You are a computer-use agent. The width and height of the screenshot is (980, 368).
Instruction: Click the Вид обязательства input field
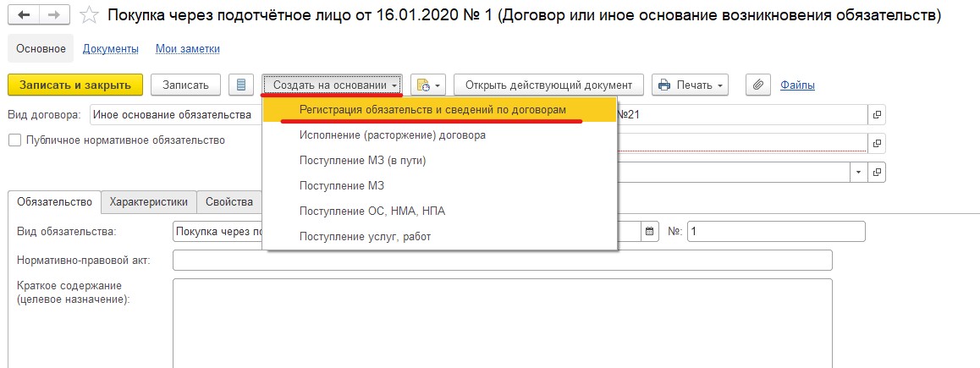(x=217, y=231)
